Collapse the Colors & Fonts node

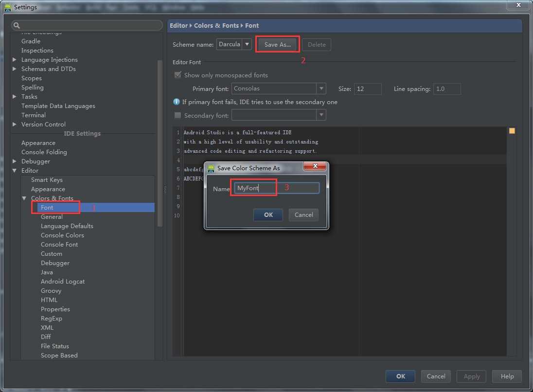[x=24, y=198]
